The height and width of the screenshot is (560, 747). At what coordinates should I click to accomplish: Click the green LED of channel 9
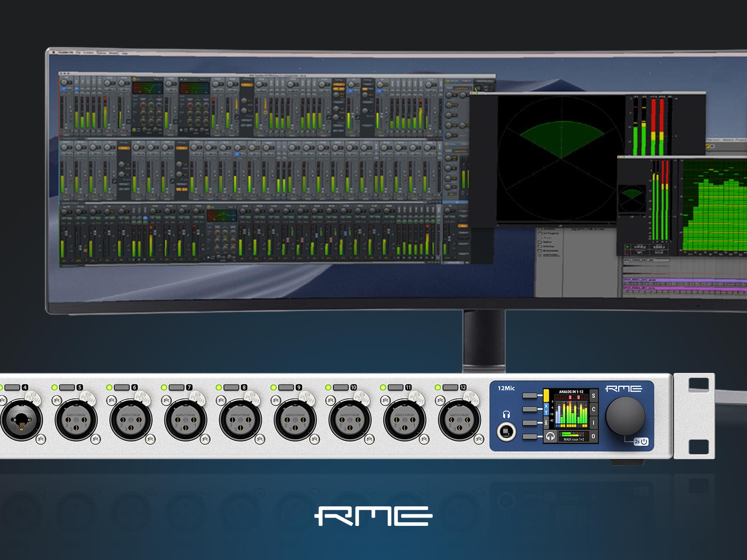coord(274,387)
